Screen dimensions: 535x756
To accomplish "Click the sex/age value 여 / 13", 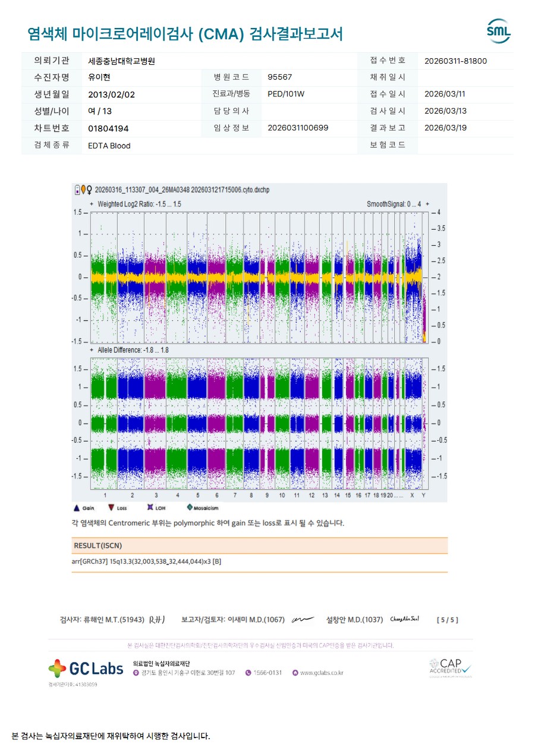I will pos(100,111).
